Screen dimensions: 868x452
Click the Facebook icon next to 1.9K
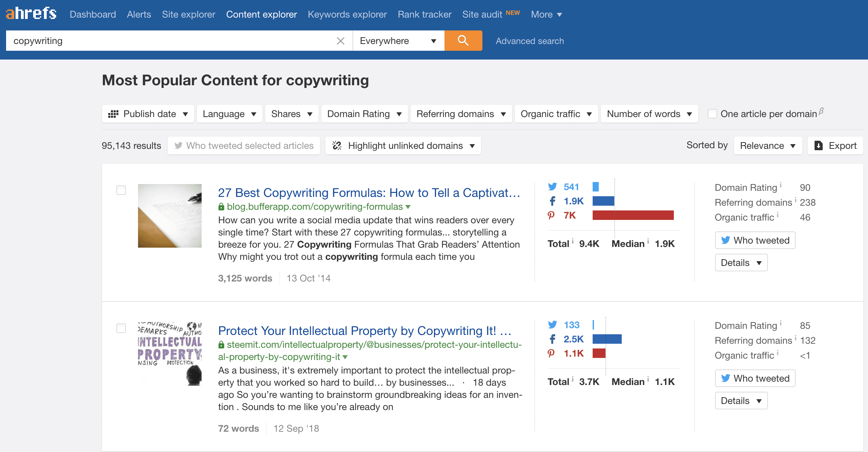tap(552, 201)
